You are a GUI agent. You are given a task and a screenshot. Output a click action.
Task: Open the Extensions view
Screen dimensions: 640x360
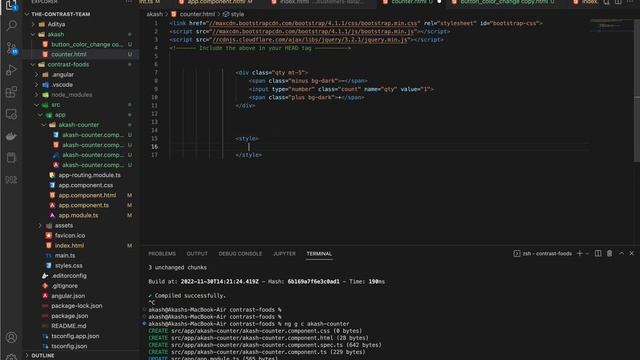[11, 92]
